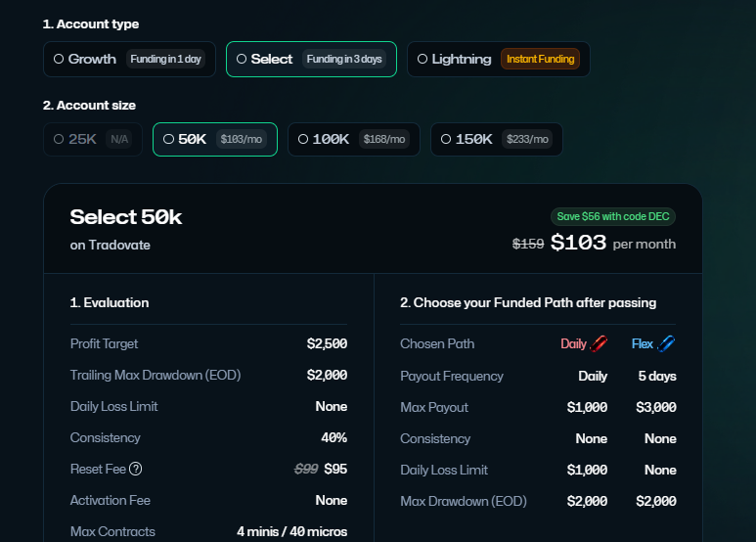The width and height of the screenshot is (756, 542).
Task: Pick the 150K account size
Action: [x=472, y=139]
